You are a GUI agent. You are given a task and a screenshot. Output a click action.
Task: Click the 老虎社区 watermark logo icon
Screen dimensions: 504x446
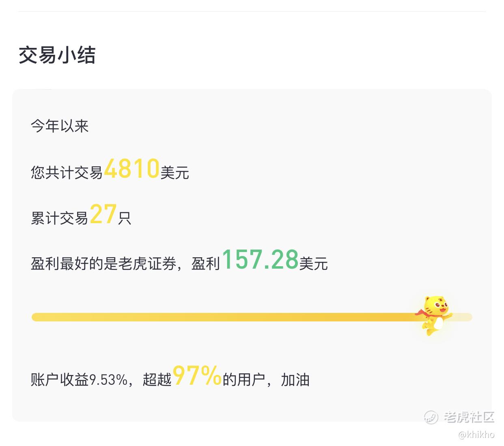tap(431, 417)
